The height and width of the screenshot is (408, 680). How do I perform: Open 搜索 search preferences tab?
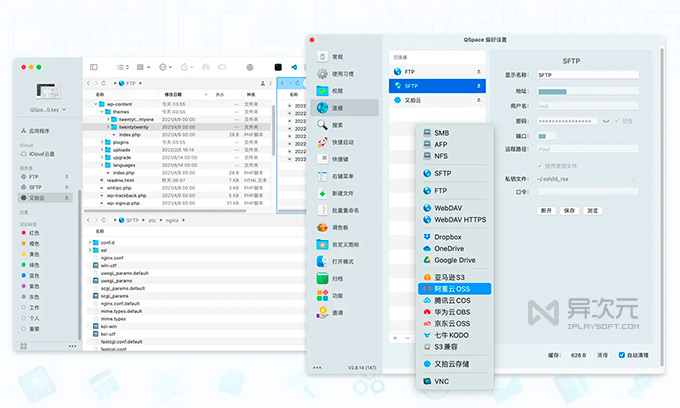(344, 125)
